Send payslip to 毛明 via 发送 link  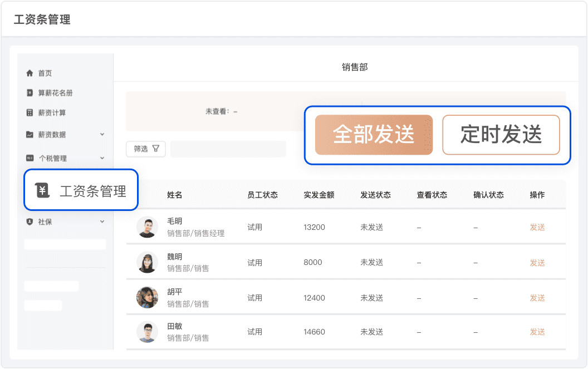point(537,227)
